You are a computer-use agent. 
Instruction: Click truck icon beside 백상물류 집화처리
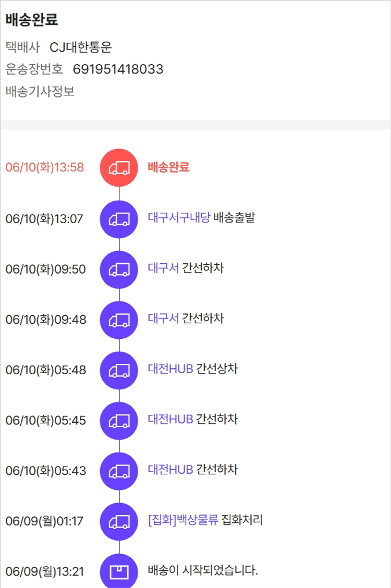(119, 521)
